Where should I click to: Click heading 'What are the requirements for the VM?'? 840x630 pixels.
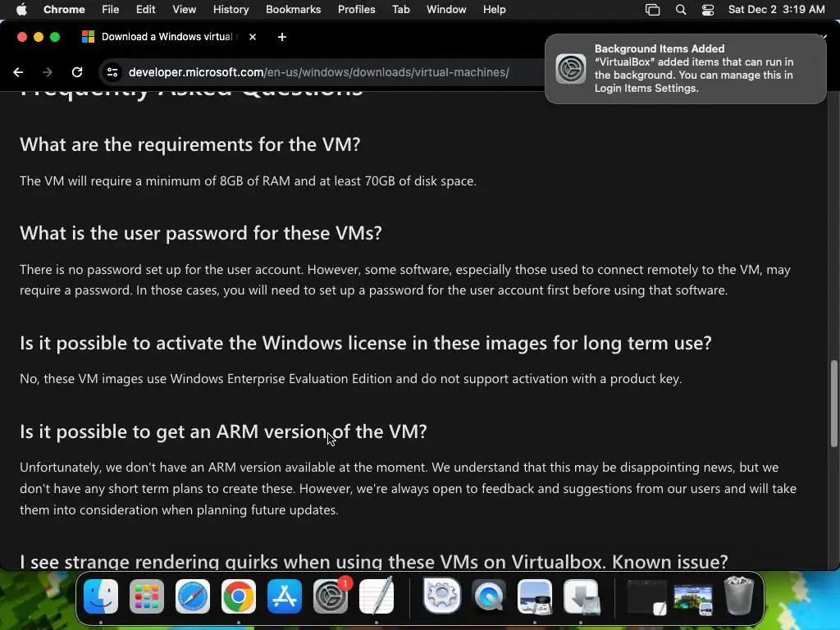tap(190, 144)
